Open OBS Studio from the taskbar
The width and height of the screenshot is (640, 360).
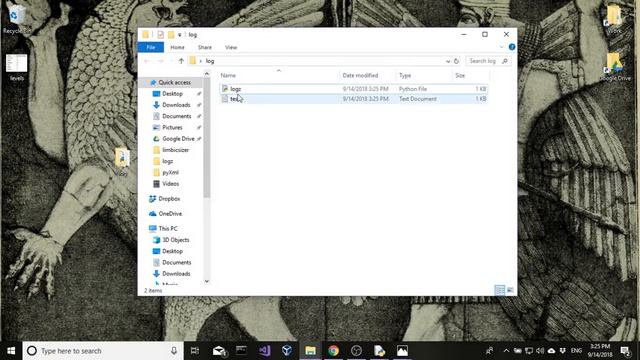(356, 351)
